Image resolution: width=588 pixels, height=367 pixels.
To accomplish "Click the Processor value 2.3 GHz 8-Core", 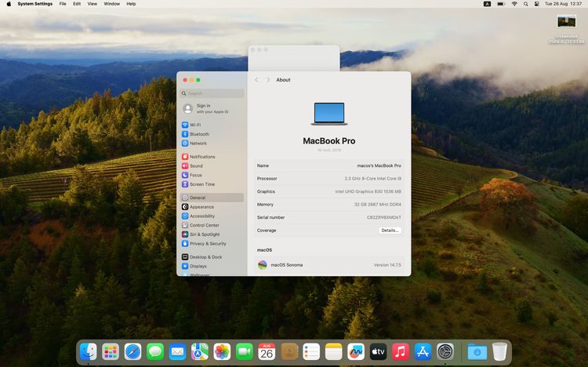I will 372,179.
